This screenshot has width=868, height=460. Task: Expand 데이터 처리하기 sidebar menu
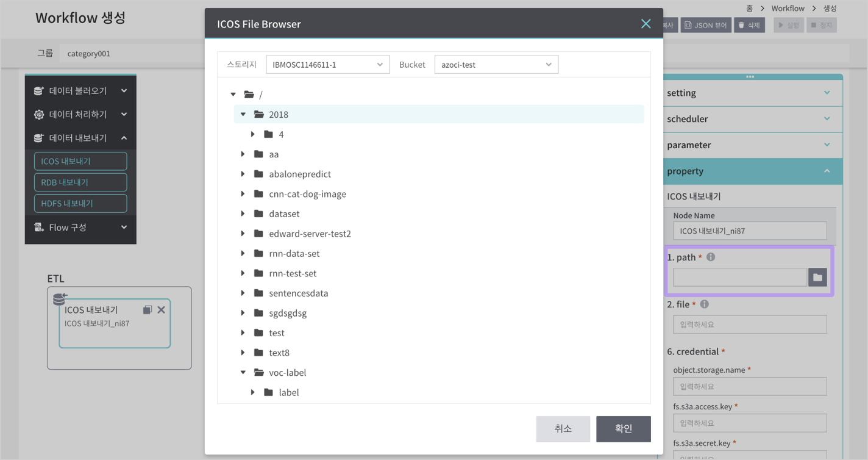pyautogui.click(x=80, y=114)
